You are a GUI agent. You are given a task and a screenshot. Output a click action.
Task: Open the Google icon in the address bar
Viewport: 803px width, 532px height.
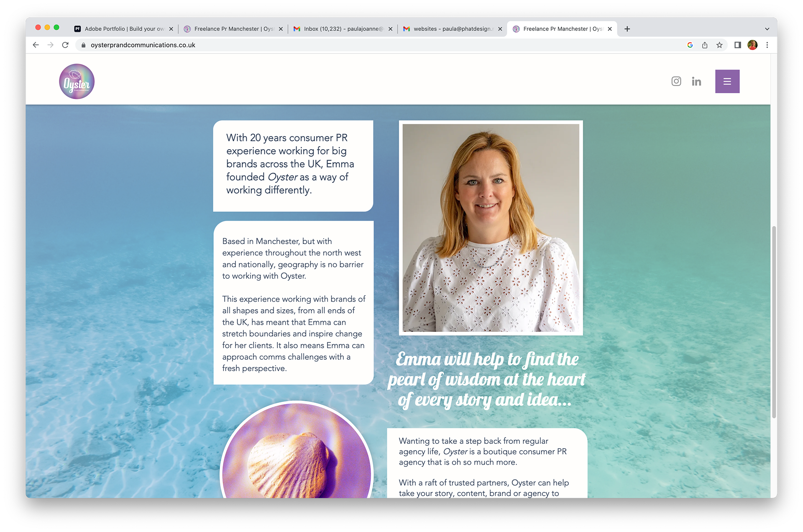(690, 45)
